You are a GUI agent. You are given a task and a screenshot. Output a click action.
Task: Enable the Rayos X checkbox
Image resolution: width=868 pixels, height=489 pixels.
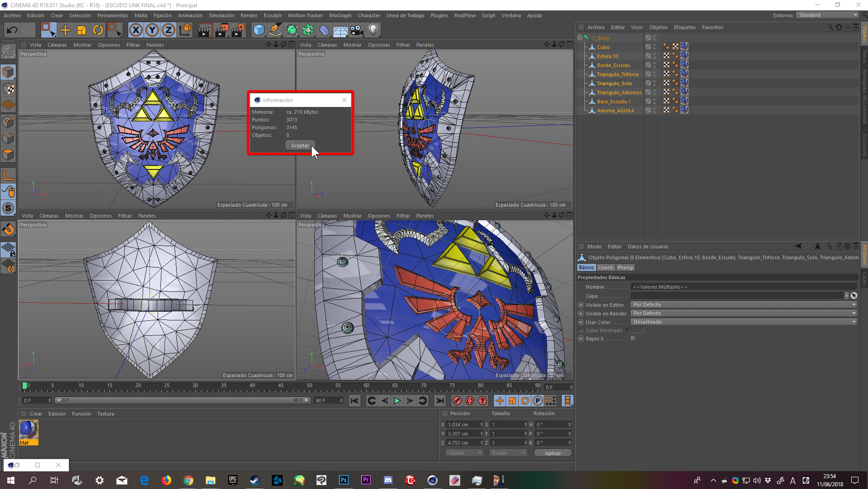[633, 339]
